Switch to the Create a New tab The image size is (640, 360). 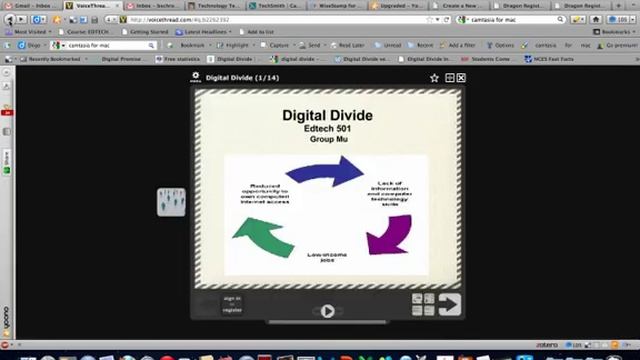click(x=460, y=6)
